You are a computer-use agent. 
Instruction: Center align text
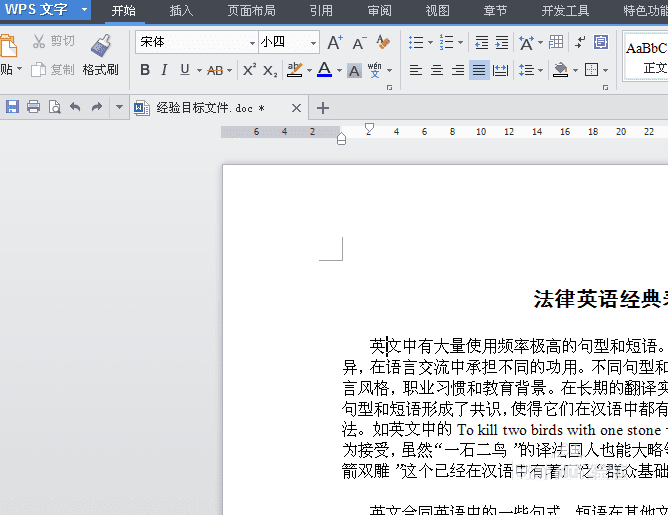[x=437, y=70]
